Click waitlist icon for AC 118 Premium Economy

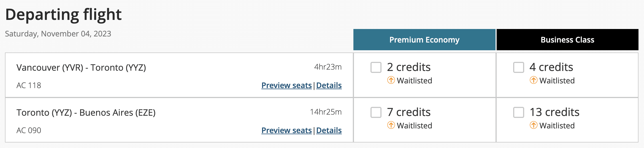click(391, 80)
